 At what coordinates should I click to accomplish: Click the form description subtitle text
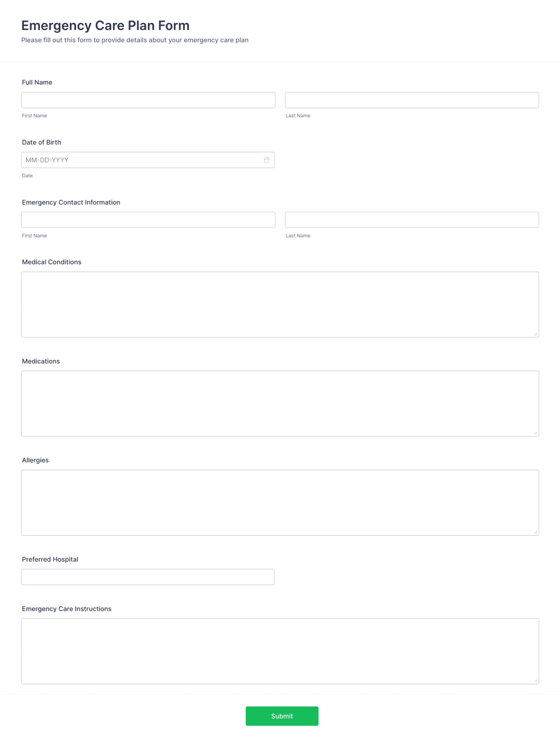[x=134, y=40]
